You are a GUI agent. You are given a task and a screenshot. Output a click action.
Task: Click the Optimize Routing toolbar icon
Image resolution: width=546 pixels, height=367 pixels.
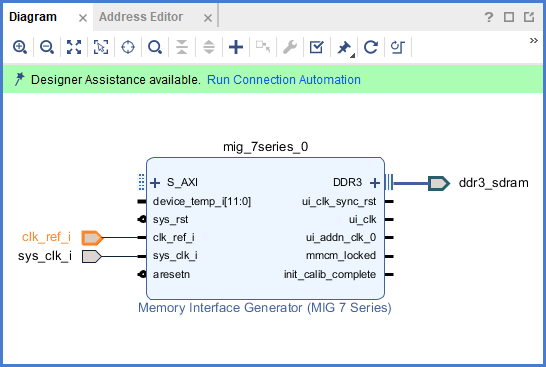pos(397,47)
